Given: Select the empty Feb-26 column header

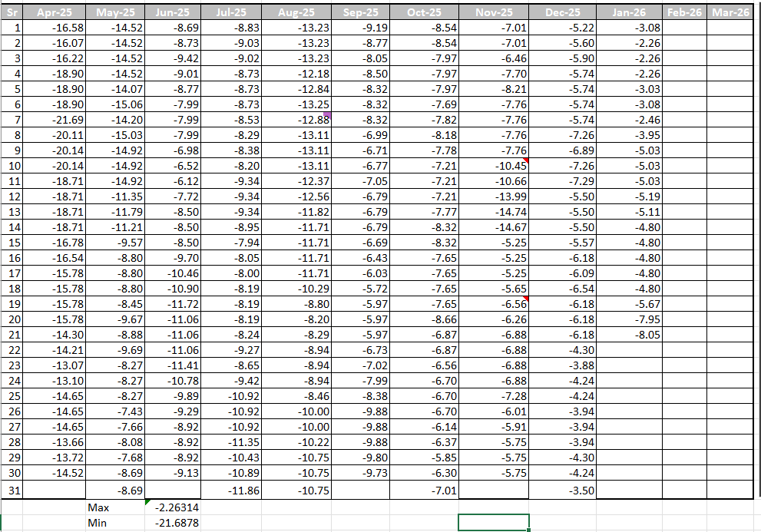Looking at the screenshot, I should [x=684, y=13].
